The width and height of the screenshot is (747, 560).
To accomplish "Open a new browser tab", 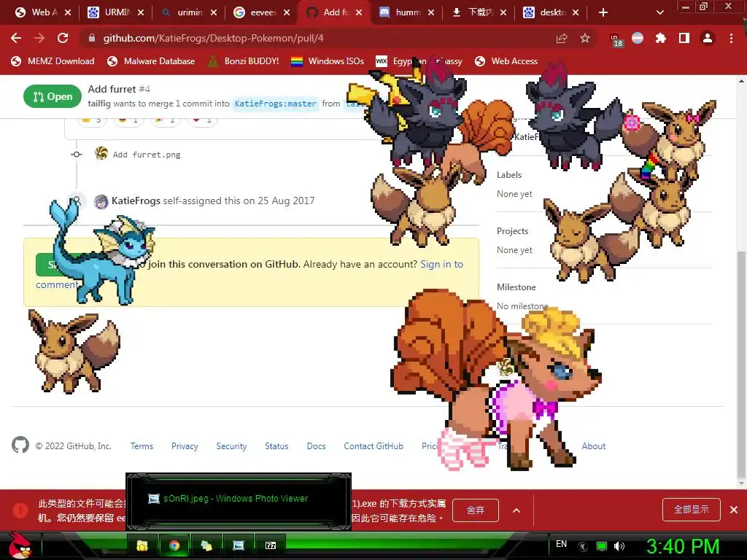I will coord(603,12).
